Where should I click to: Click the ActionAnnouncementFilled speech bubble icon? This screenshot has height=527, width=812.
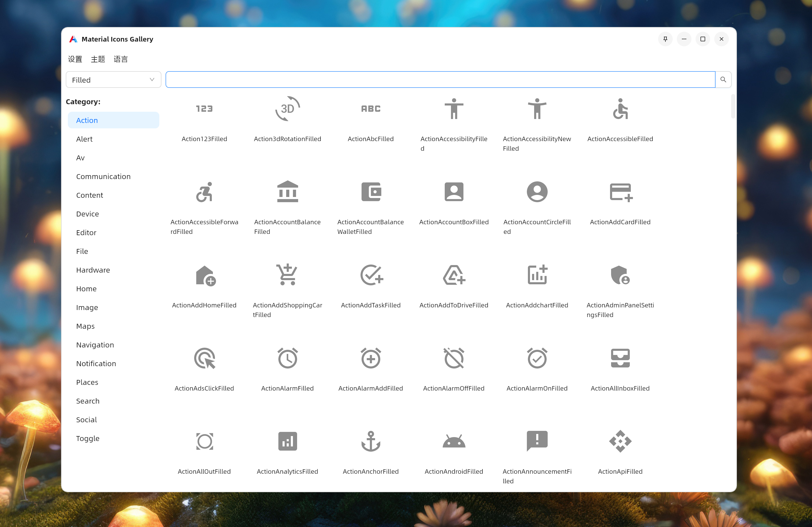click(x=537, y=441)
